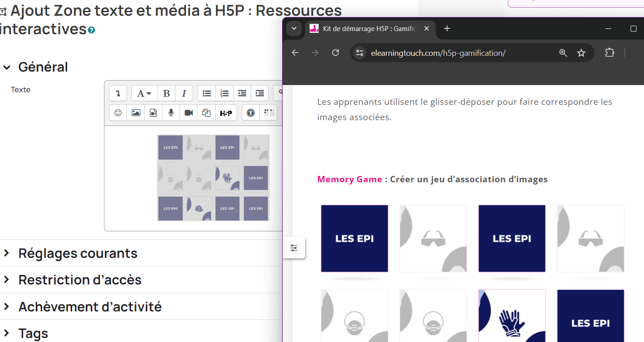Open the paragraph styles dropdown

coord(144,94)
